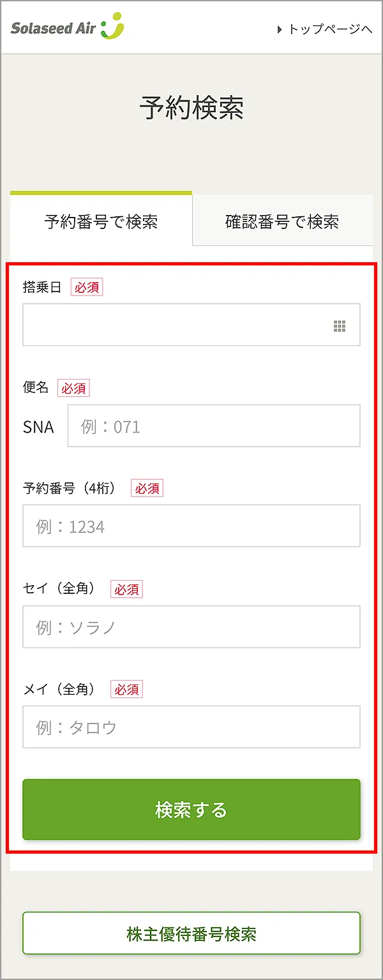
Task: Go to トップページへ link
Action: [x=324, y=29]
